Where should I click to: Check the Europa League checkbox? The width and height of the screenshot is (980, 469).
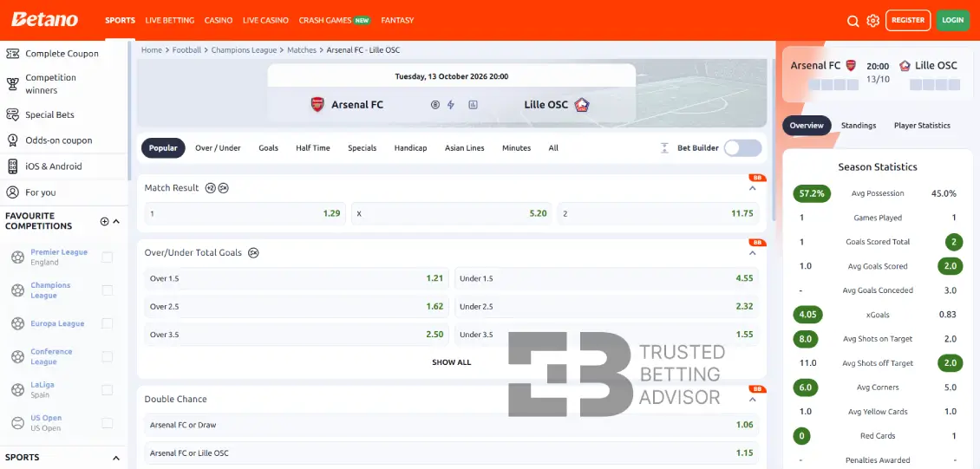(108, 323)
